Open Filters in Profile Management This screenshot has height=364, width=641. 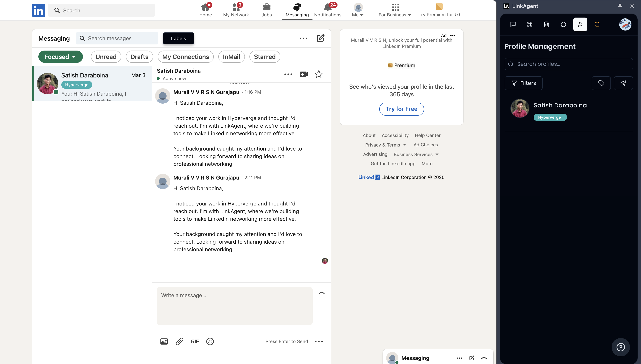(x=524, y=83)
